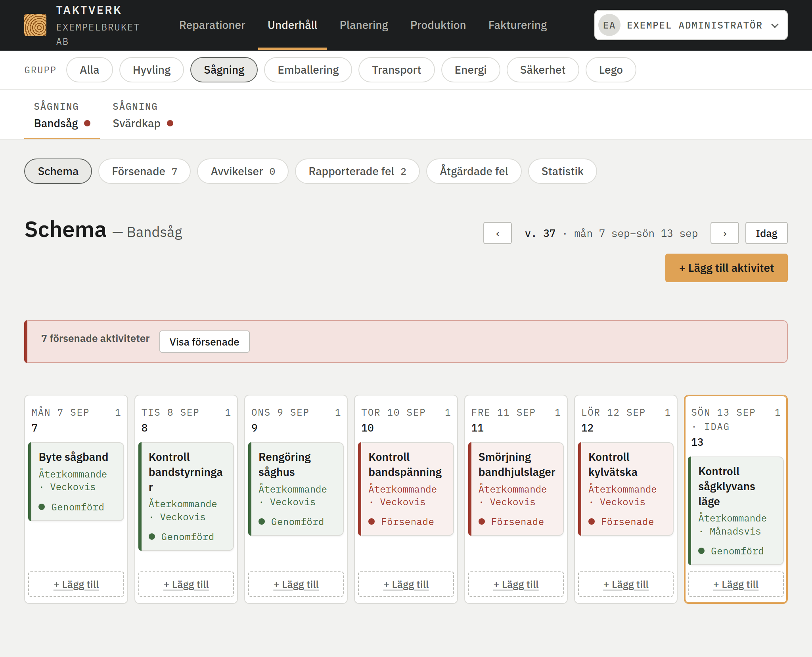
Task: Select the Sågning group filter
Action: [224, 70]
